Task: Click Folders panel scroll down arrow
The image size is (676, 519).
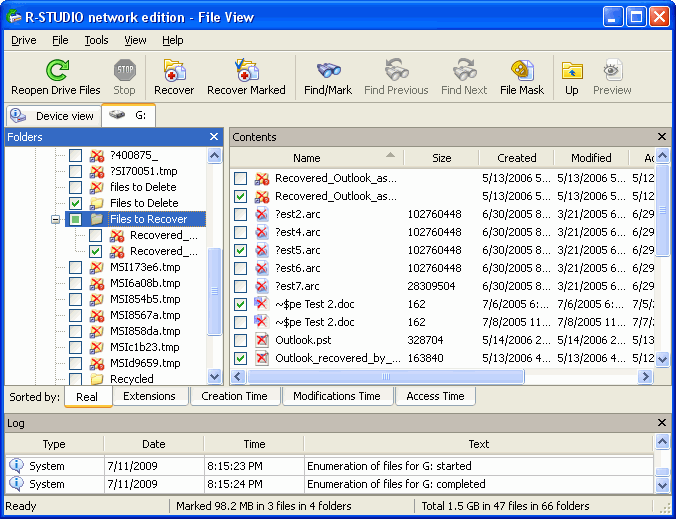Action: click(x=214, y=376)
